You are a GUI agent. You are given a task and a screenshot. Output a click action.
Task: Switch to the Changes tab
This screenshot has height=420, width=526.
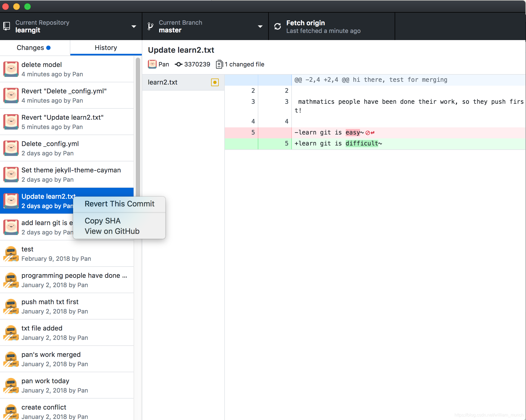click(x=35, y=48)
